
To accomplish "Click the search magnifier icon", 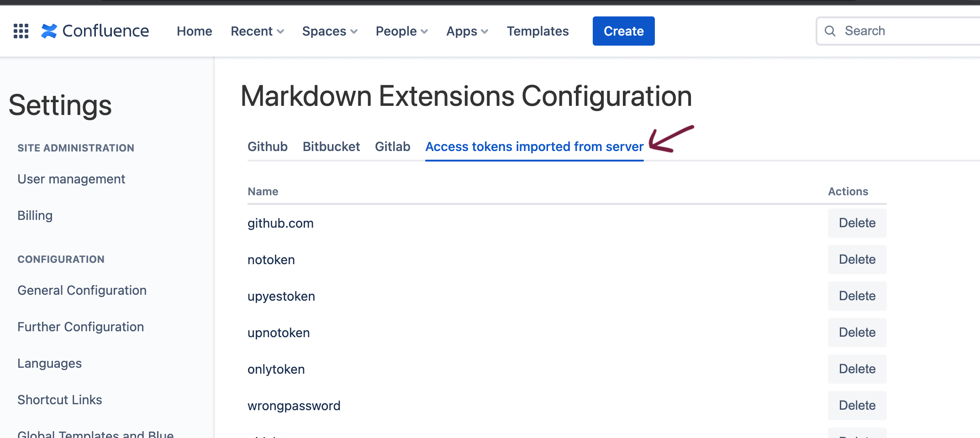I will [830, 31].
